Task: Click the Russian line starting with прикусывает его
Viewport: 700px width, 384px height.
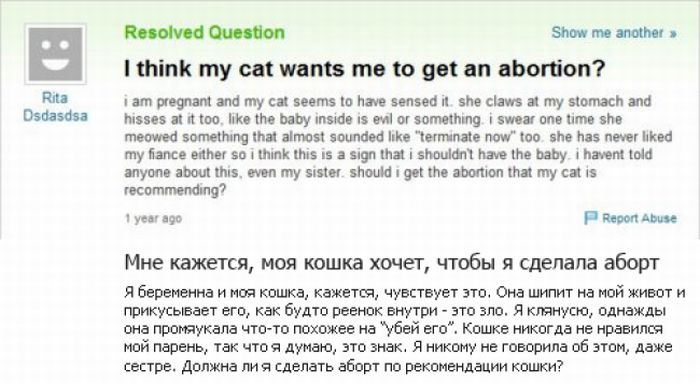Action: (396, 311)
